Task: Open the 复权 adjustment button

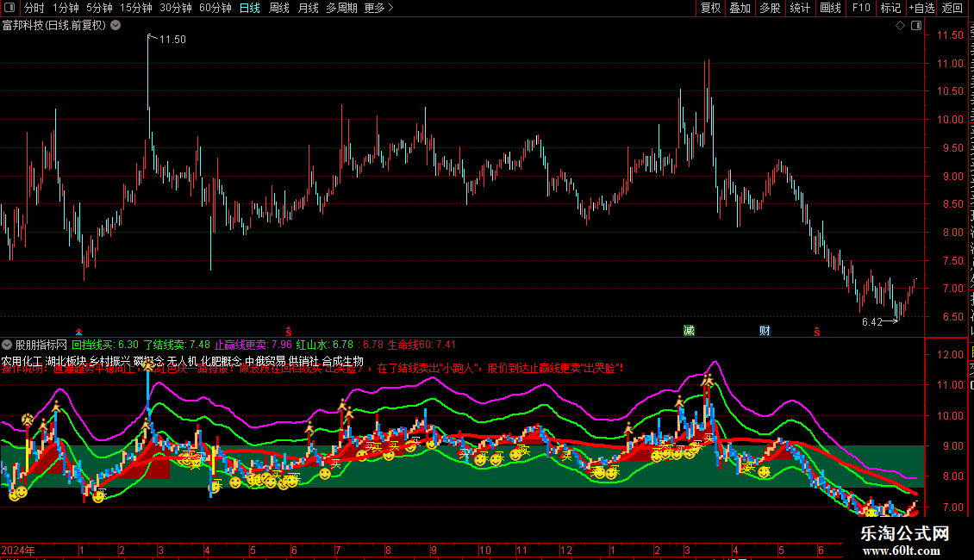Action: (710, 8)
